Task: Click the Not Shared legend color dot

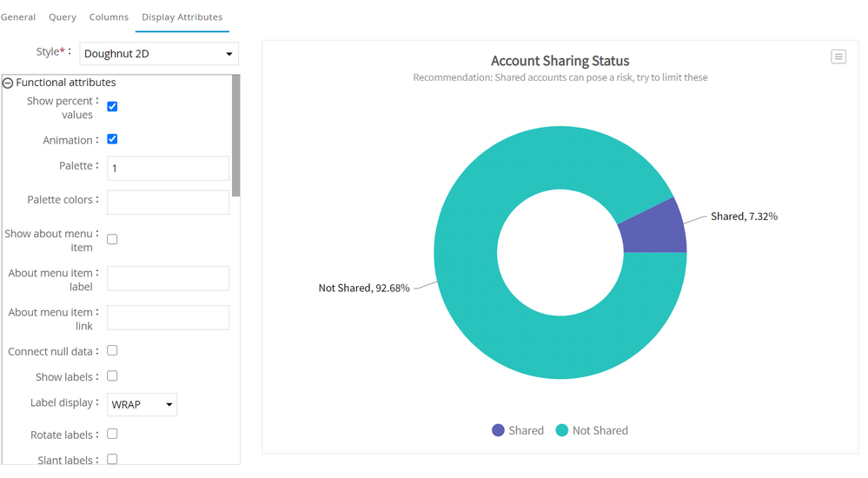Action: (561, 430)
